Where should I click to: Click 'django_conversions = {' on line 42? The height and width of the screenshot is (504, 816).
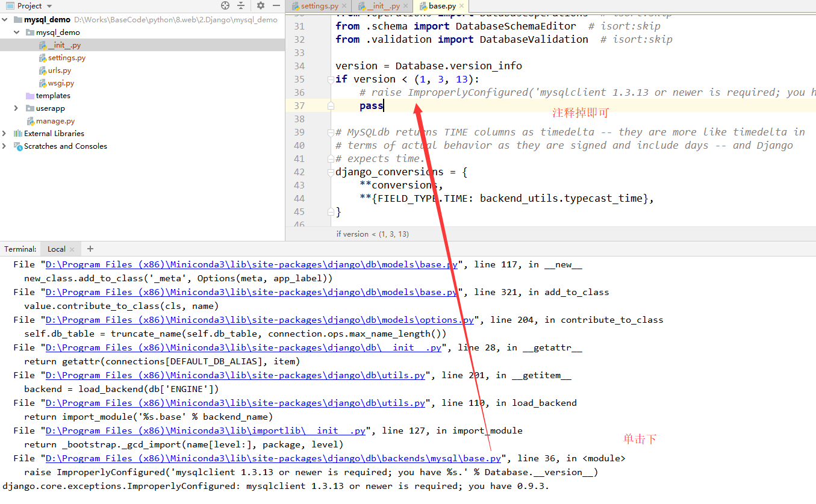(x=401, y=172)
